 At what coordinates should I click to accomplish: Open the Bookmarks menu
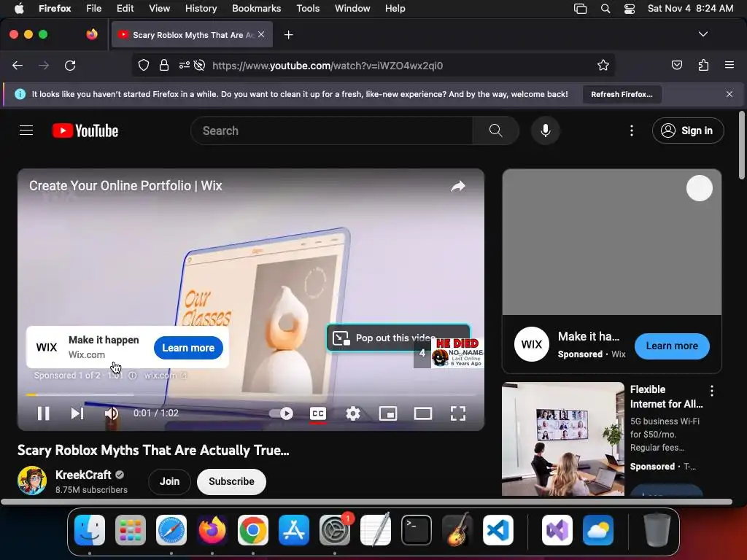(x=256, y=8)
